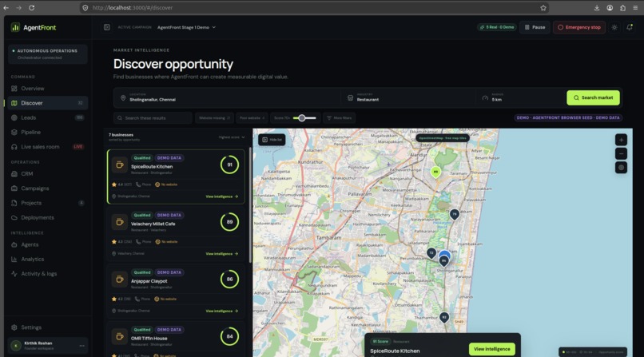This screenshot has width=644, height=357.
Task: Click the 82 map pin near Thazhambur
Action: pyautogui.click(x=444, y=318)
